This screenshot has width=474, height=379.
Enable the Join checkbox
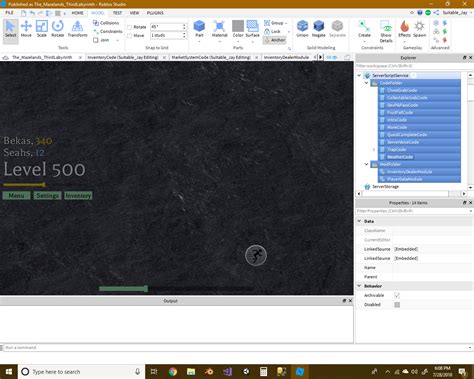96,40
